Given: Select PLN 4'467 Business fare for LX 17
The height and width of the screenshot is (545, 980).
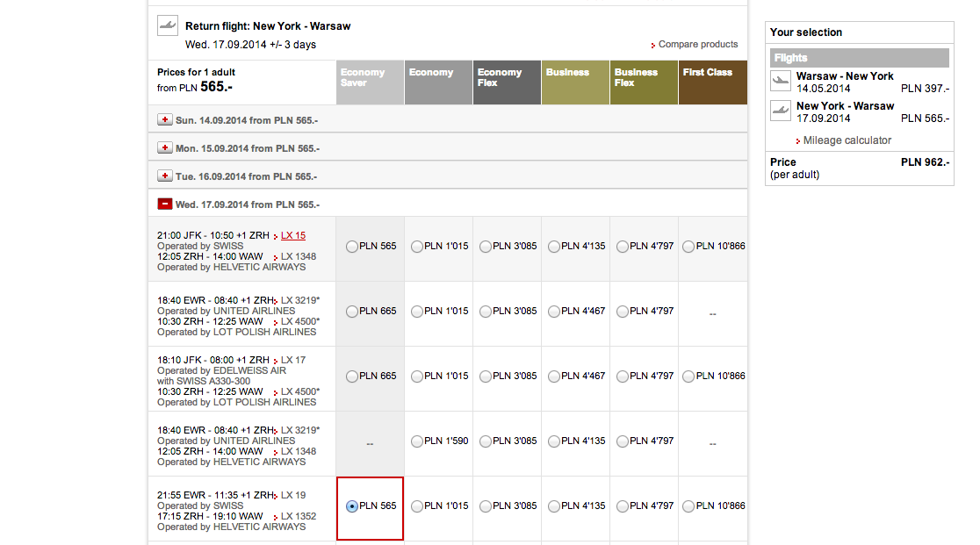Looking at the screenshot, I should [554, 376].
